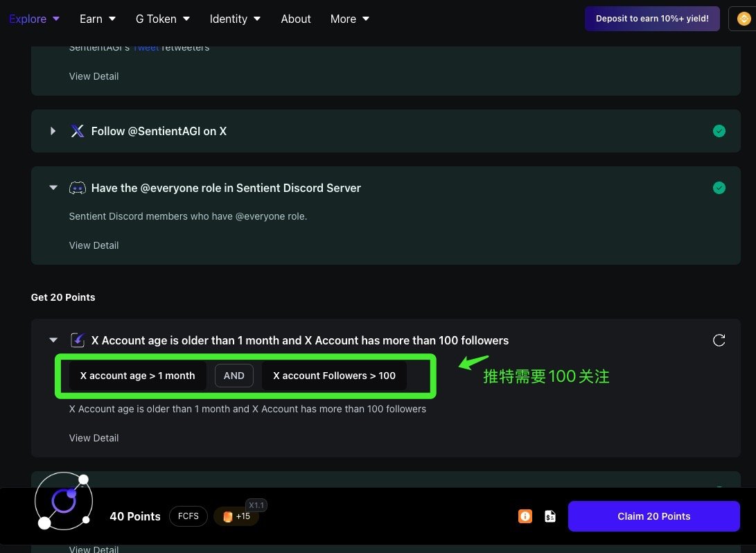The height and width of the screenshot is (553, 756).
Task: Go to the About page
Action: coord(296,19)
